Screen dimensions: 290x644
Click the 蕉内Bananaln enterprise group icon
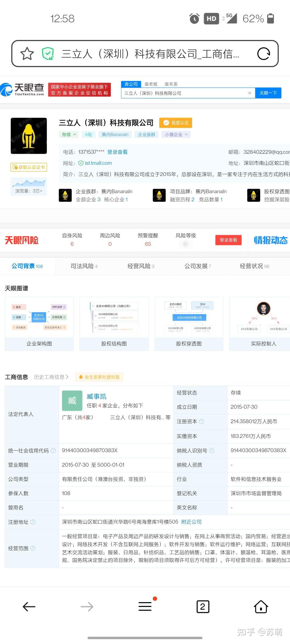pos(65,195)
